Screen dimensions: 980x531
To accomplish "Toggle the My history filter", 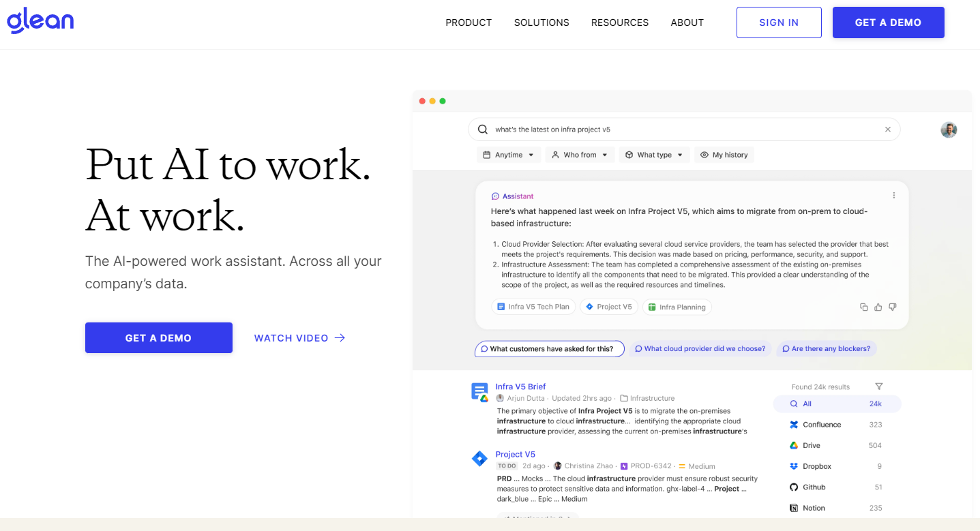I will point(724,155).
